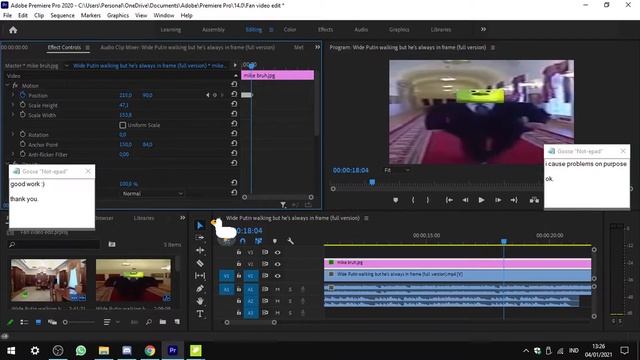Toggle the V1 source patch button
This screenshot has height=360, width=640.
tap(227, 276)
